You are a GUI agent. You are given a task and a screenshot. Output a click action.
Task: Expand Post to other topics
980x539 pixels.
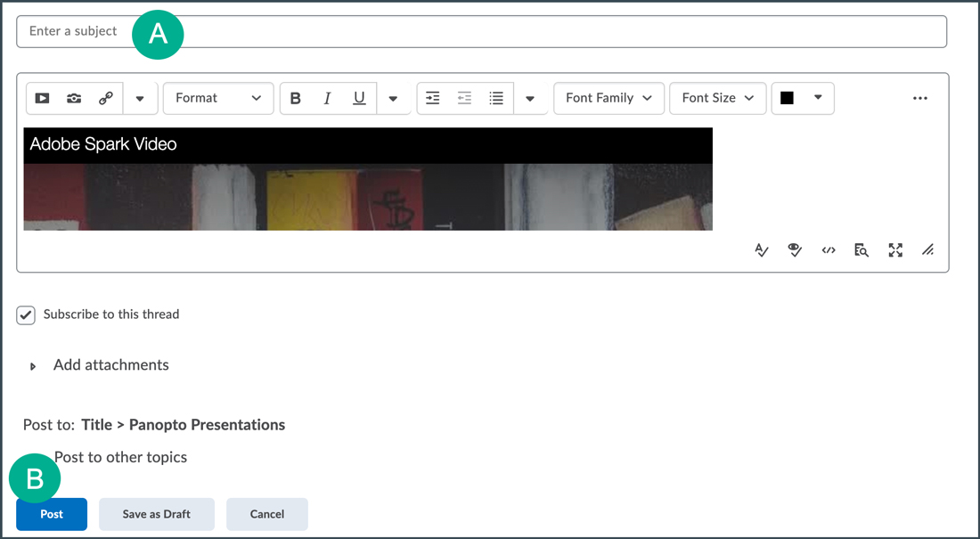tap(120, 457)
